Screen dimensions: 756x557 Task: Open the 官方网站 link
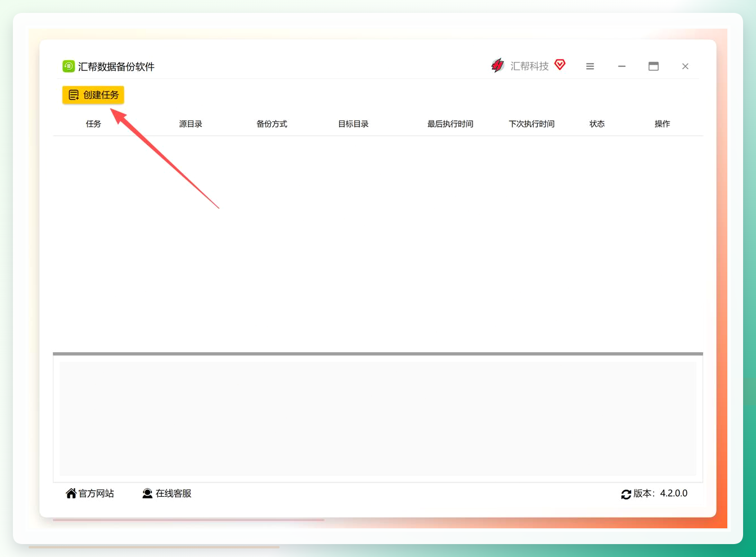click(90, 493)
